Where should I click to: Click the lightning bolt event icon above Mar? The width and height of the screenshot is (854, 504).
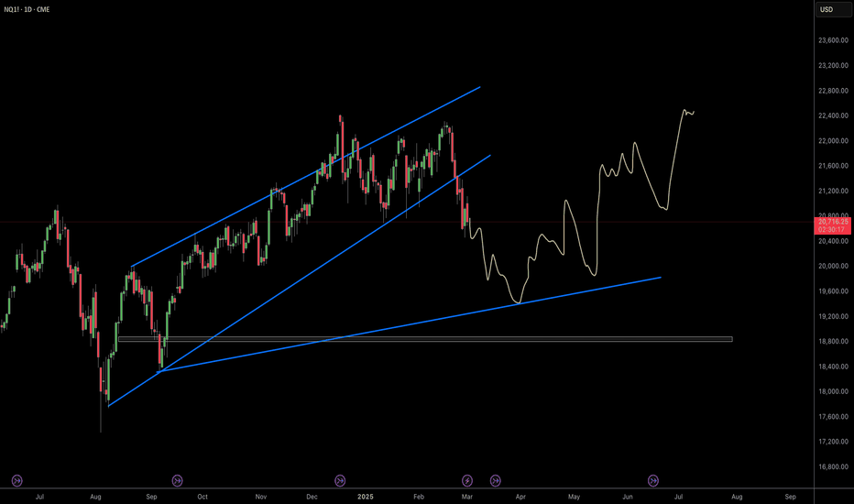click(466, 480)
